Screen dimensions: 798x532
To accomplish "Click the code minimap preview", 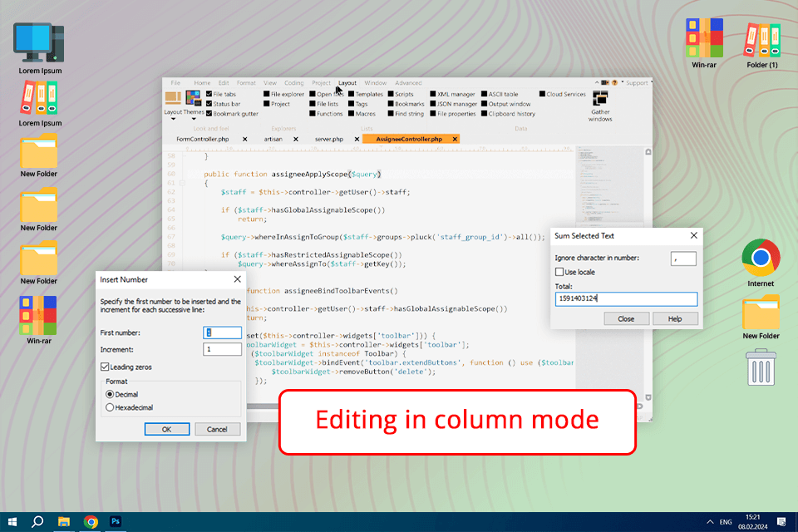I will pos(609,186).
